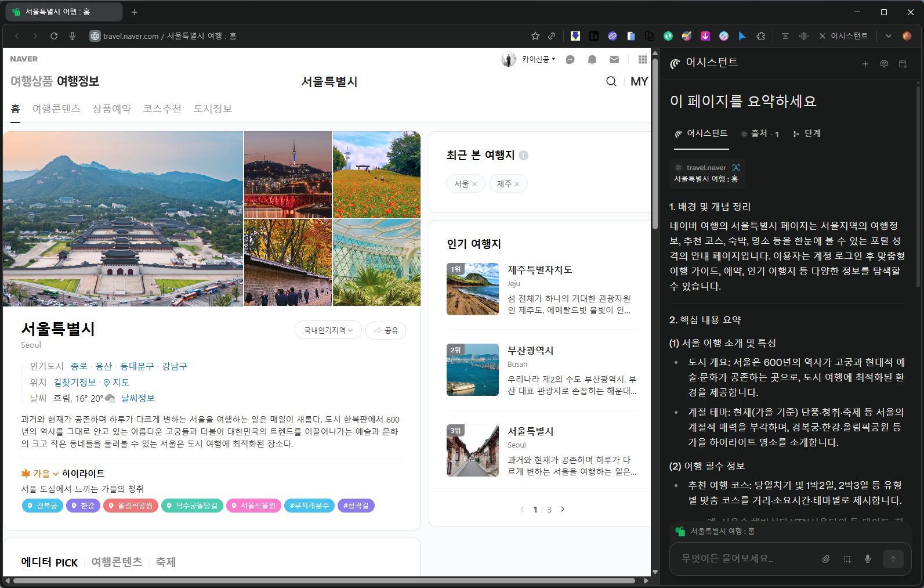Open the 제주특별자치도 destination thumbnail

(x=473, y=289)
